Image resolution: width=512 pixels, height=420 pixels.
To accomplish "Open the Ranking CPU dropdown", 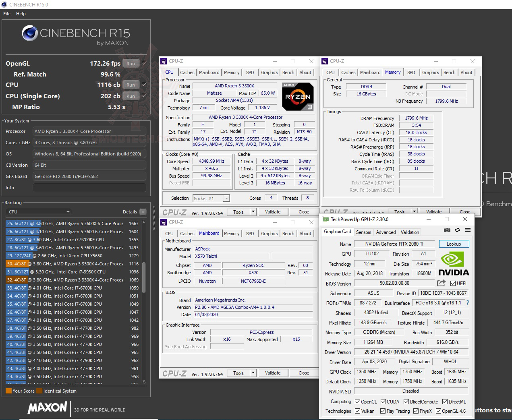I will click(x=39, y=212).
